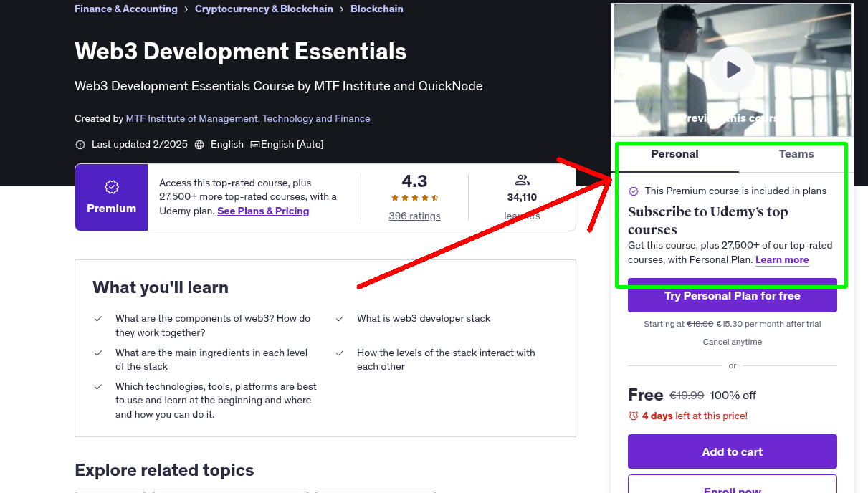Click 'Which technologies, tools, platforms' item

(216, 401)
